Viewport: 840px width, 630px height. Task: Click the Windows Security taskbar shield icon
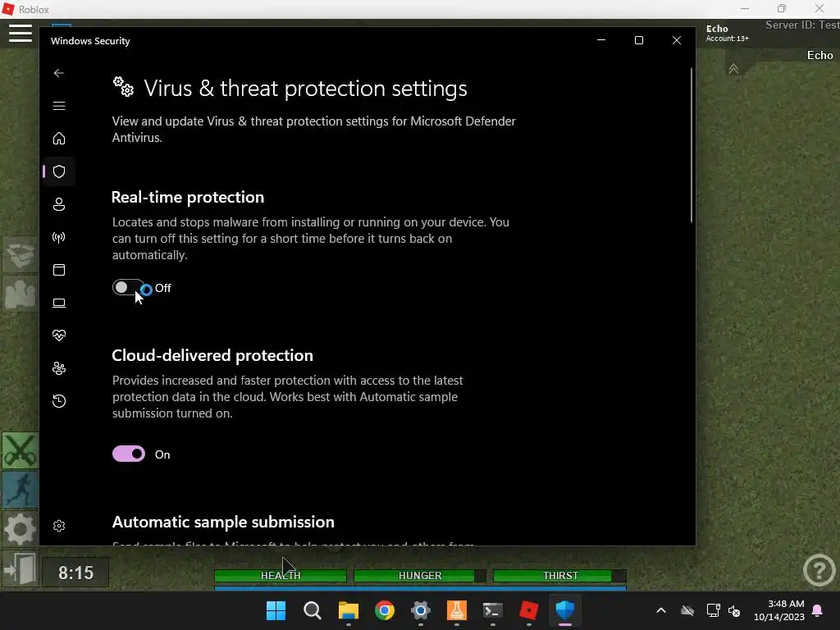coord(564,610)
